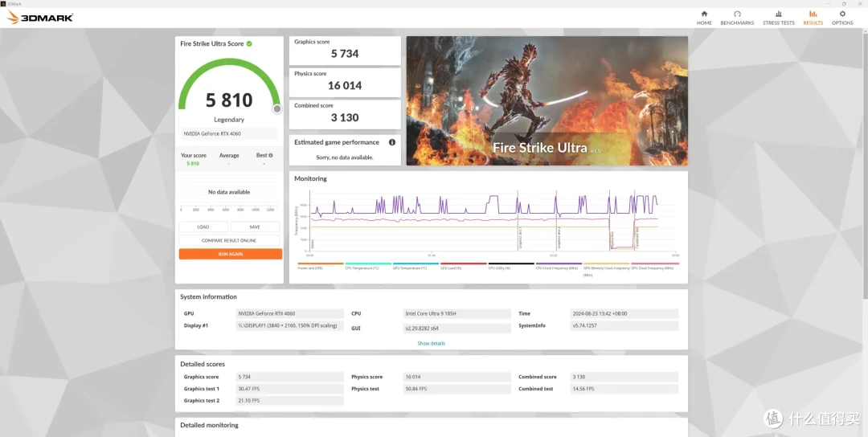This screenshot has width=868, height=437.
Task: Click the LOAD button
Action: [203, 227]
